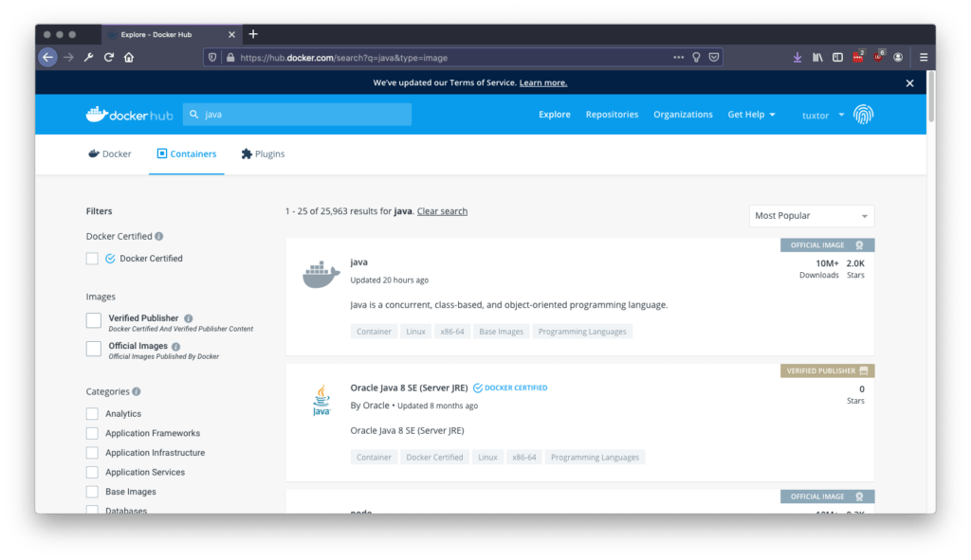Click the Linux tag on Oracle Java
Image resolution: width=971 pixels, height=560 pixels.
pos(487,458)
